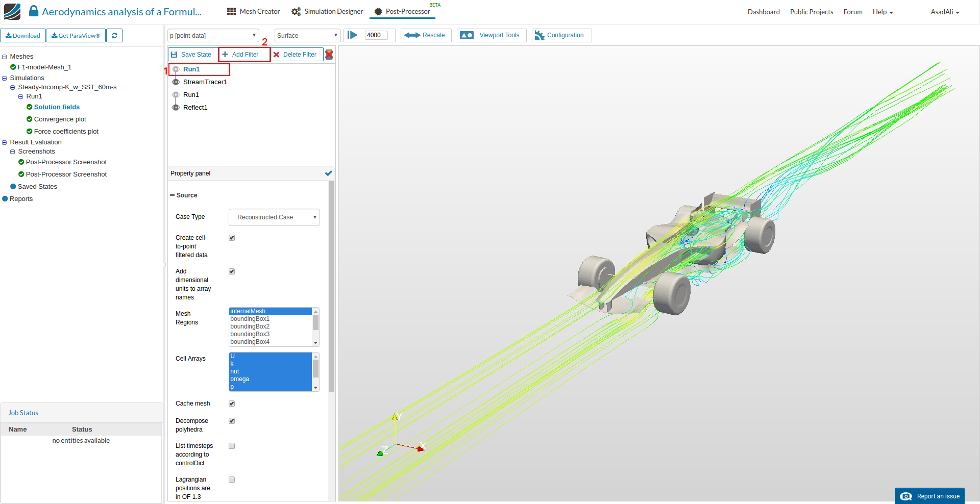Enable List timesteps according to controlDict
The height and width of the screenshot is (504, 980).
232,446
